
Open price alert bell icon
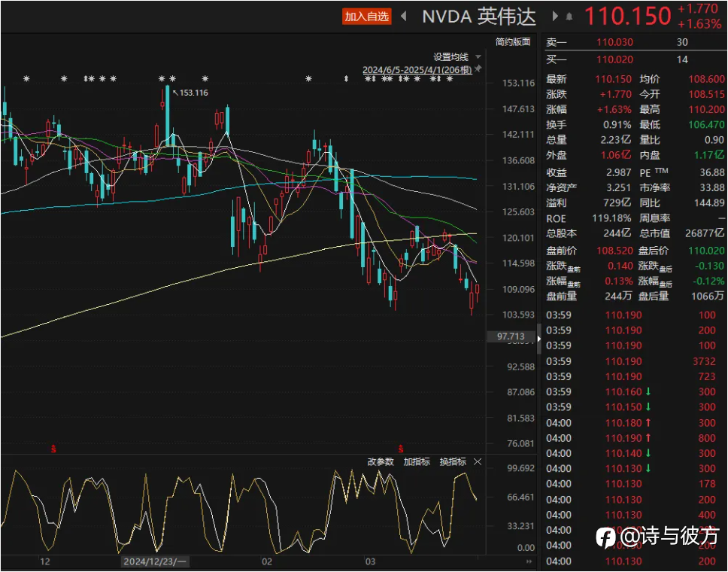[x=569, y=17]
